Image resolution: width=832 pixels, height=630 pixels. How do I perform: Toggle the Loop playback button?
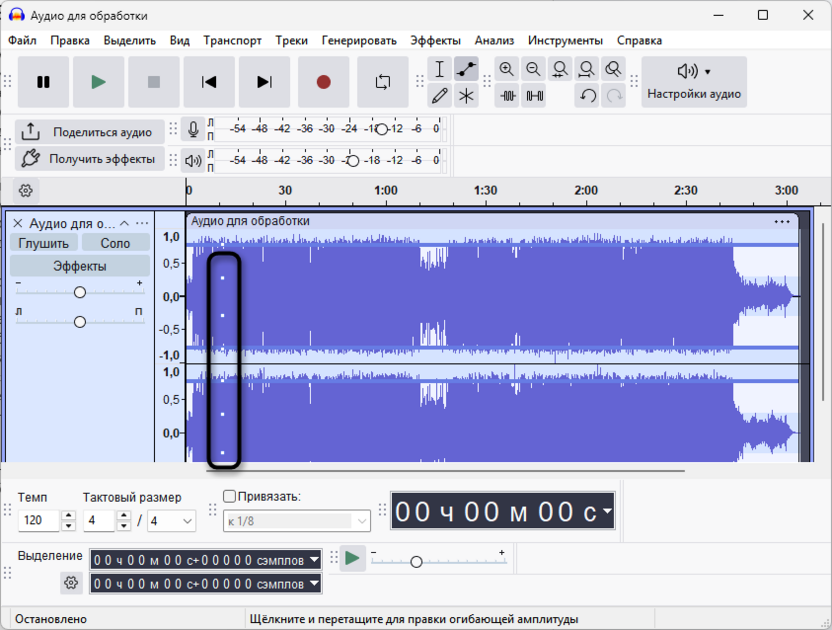383,82
